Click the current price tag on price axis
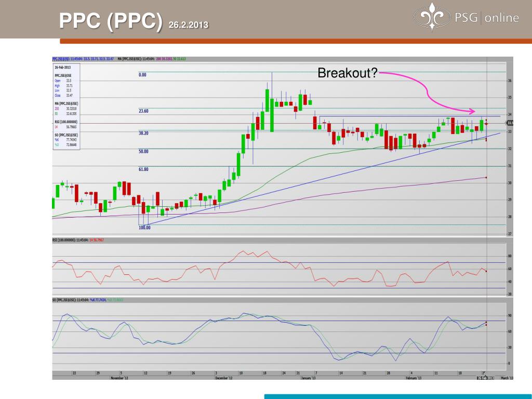Viewport: 532px width, 399px height. [510, 123]
